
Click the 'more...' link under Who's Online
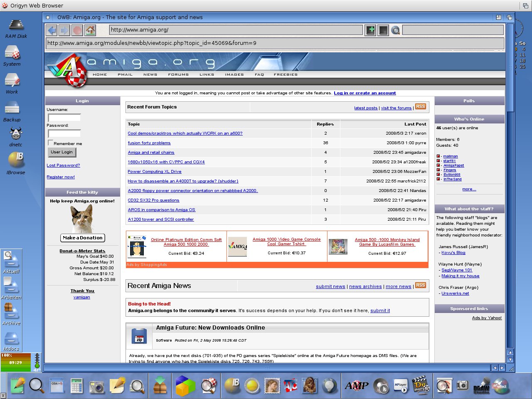pos(469,189)
